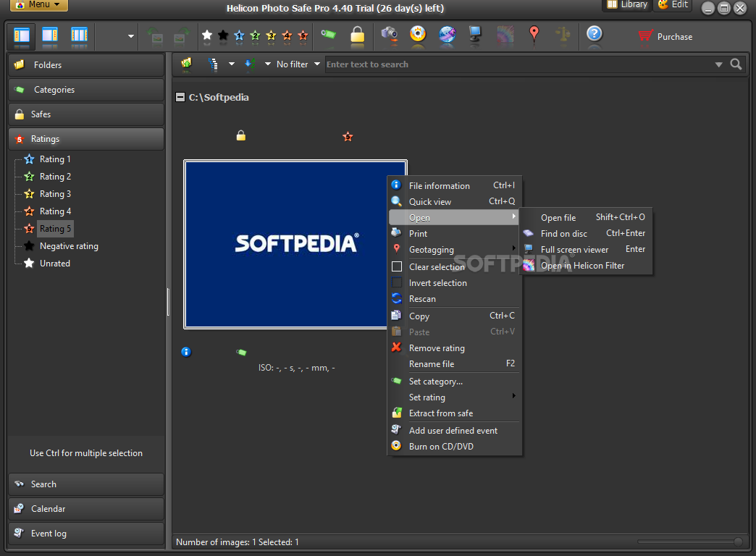Choose Burn on CD/DVD menu item
This screenshot has height=556, width=756.
454,447
